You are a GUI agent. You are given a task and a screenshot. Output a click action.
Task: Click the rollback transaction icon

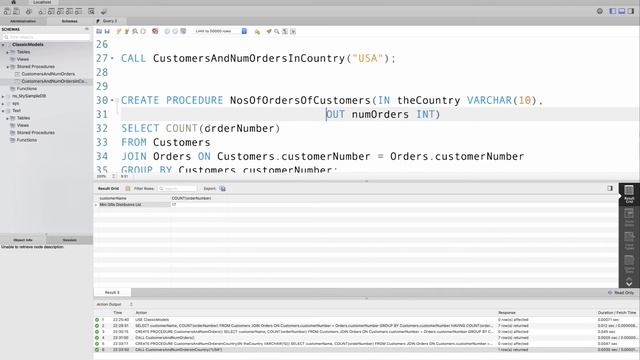(x=175, y=31)
